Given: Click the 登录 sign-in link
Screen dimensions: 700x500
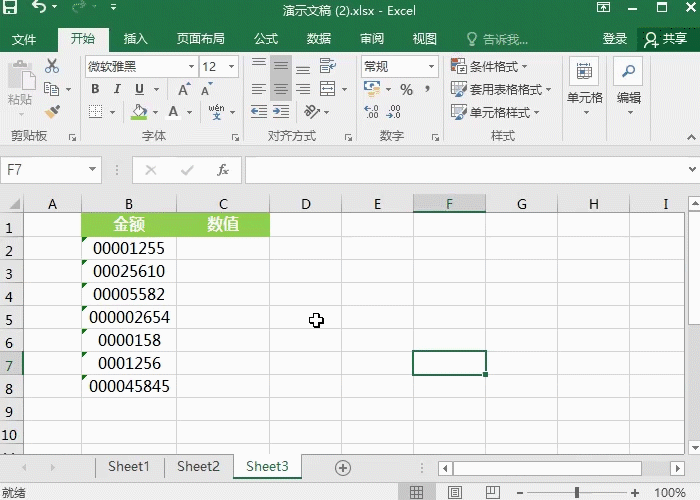Looking at the screenshot, I should pos(614,39).
